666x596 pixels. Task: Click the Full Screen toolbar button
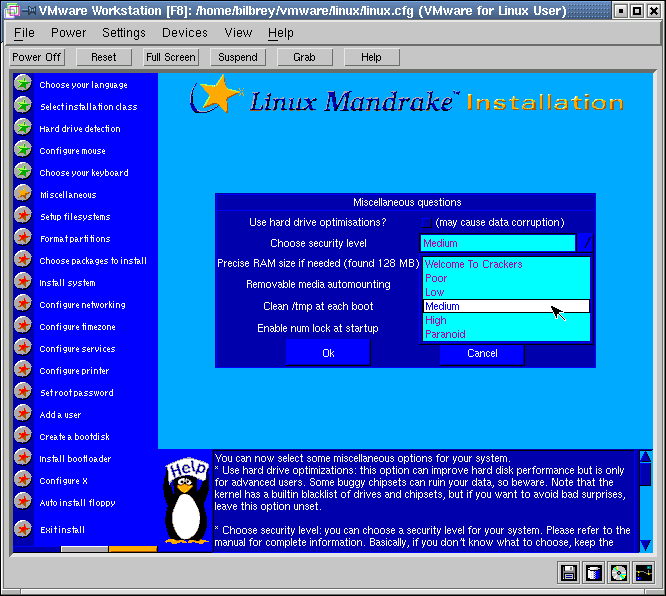(171, 57)
